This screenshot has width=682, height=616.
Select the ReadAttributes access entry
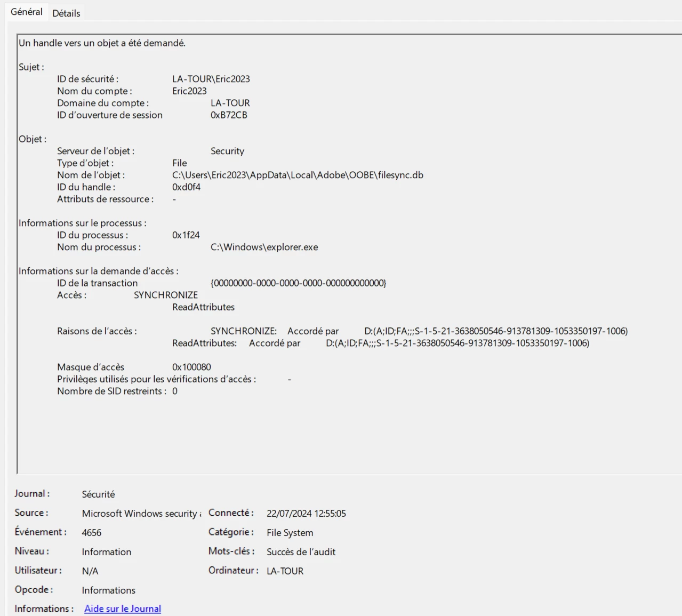pyautogui.click(x=203, y=307)
